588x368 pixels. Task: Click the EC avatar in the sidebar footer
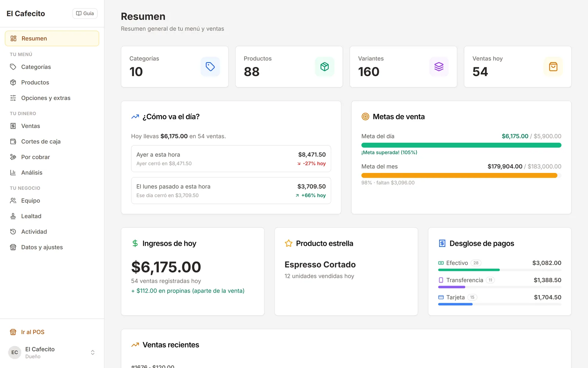15,353
